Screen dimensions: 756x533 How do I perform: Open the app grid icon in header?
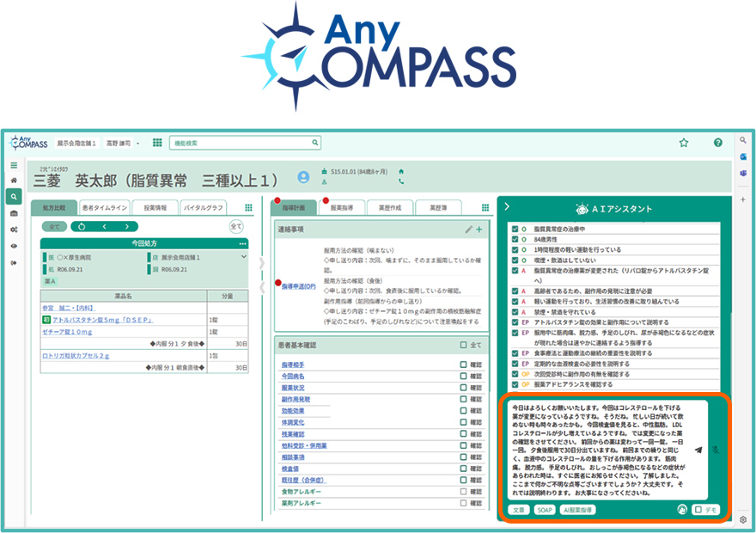(x=157, y=143)
